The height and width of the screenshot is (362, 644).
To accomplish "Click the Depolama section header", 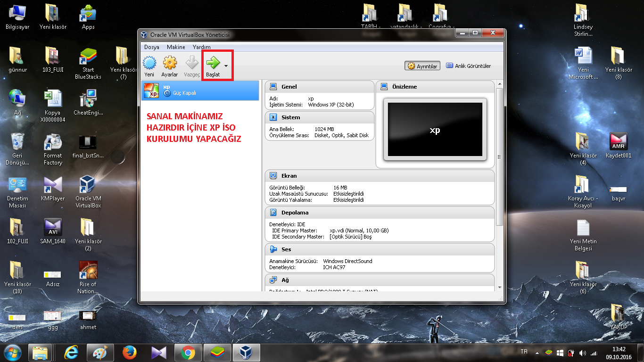I will tap(380, 213).
